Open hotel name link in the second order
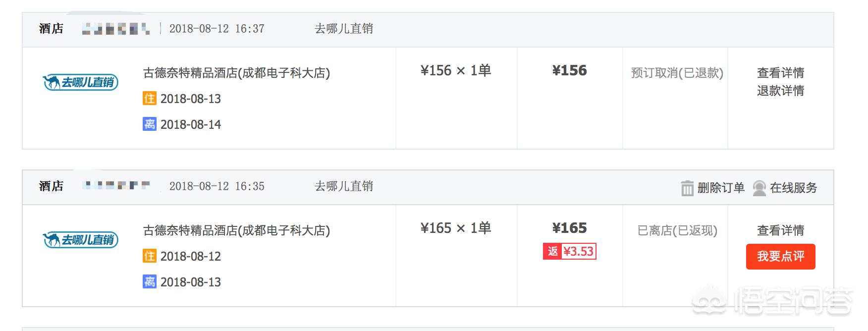 [x=236, y=231]
